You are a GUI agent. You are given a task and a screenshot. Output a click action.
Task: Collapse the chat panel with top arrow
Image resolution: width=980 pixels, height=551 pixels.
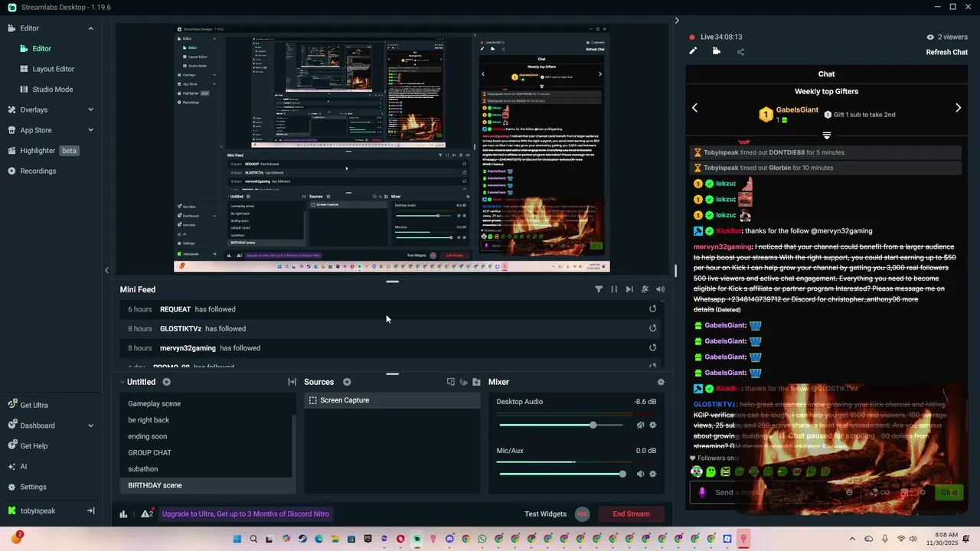[x=677, y=21]
